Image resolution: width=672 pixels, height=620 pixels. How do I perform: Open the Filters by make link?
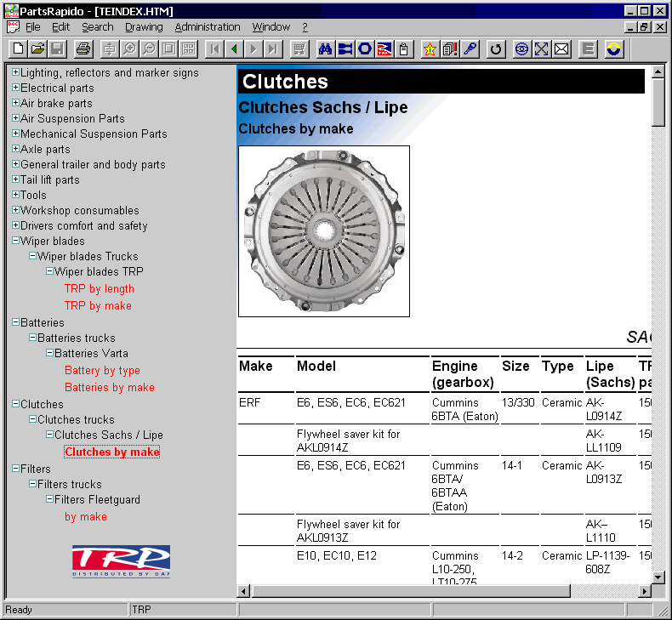[86, 517]
